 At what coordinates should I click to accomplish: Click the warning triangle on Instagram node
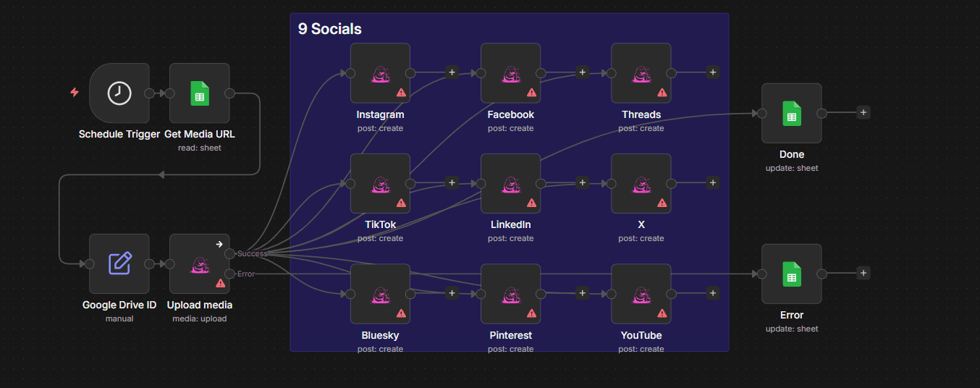coord(401,93)
